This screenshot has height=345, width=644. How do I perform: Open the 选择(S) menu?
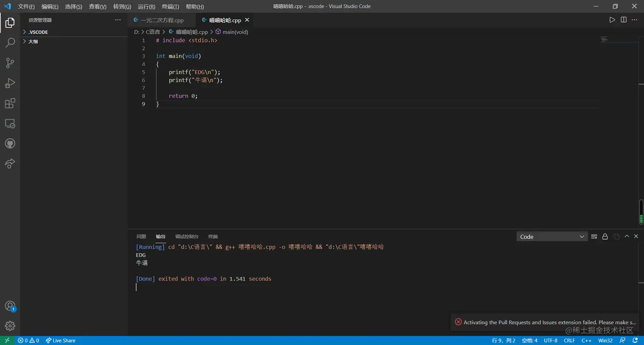pyautogui.click(x=74, y=6)
